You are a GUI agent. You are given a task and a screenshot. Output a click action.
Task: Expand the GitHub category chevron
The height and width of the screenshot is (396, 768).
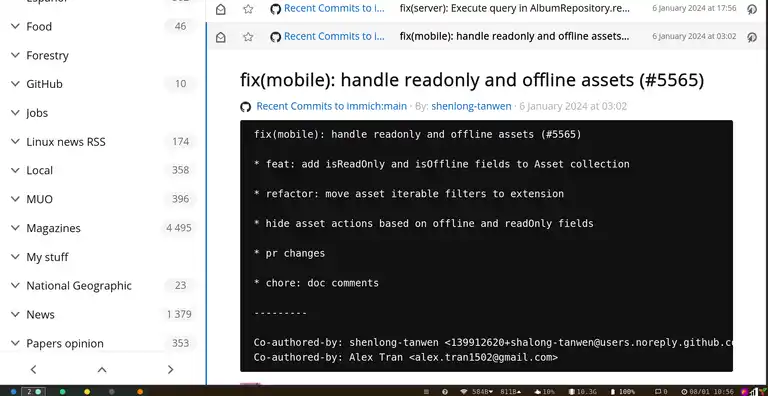coord(15,84)
